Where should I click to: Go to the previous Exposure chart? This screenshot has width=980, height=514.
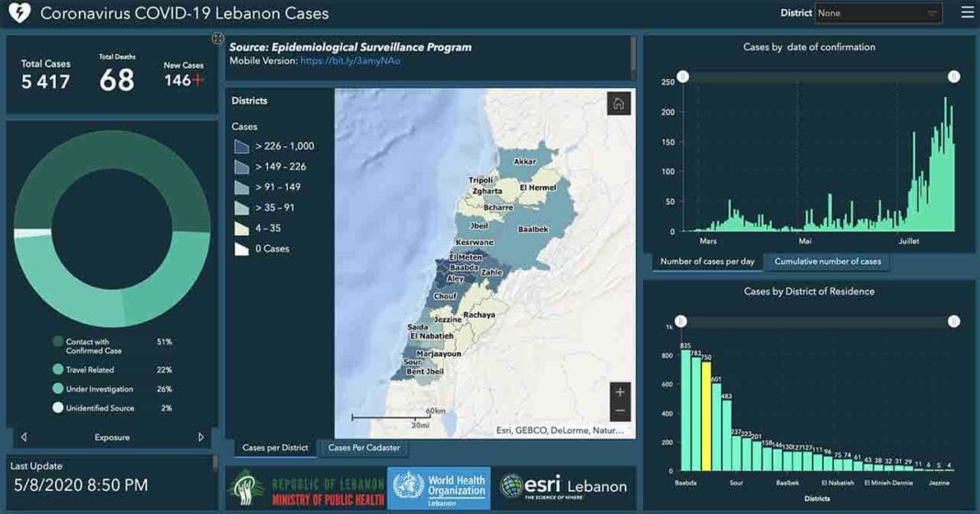(24, 438)
